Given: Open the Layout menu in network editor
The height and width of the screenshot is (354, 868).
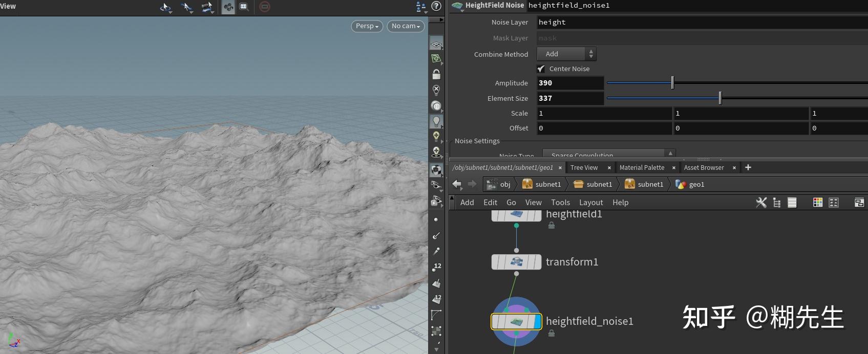Looking at the screenshot, I should (591, 203).
